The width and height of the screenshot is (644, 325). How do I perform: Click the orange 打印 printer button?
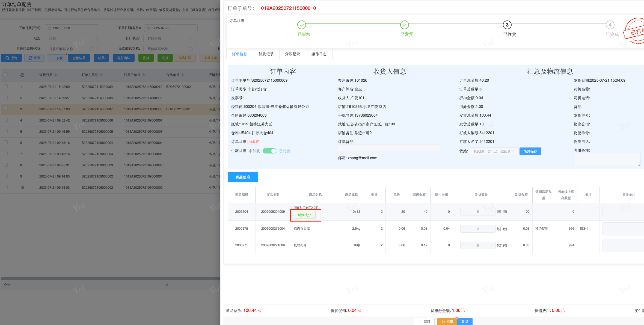tap(447, 321)
